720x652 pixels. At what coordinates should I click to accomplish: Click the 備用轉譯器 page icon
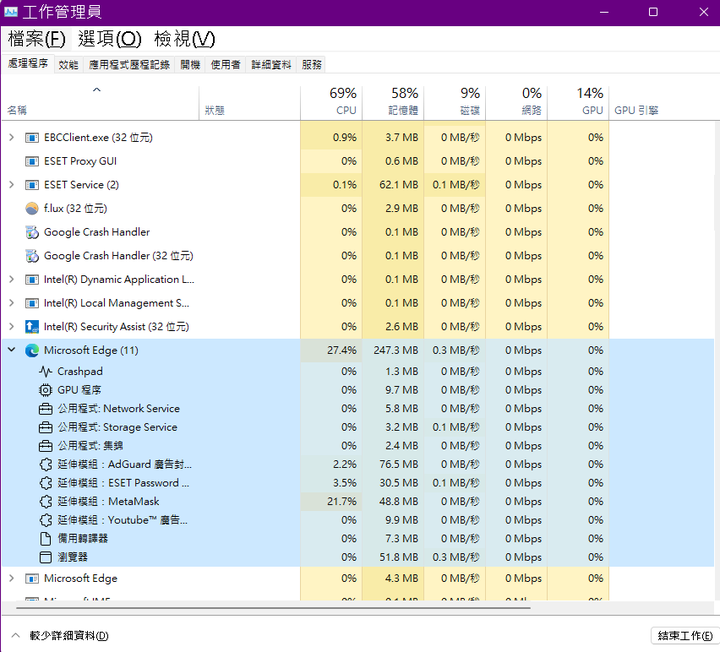(x=45, y=539)
